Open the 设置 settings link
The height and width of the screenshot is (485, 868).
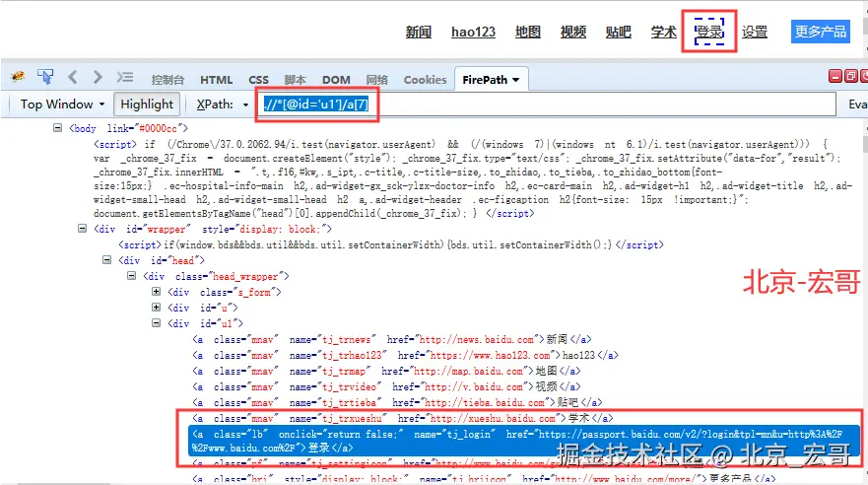click(755, 33)
